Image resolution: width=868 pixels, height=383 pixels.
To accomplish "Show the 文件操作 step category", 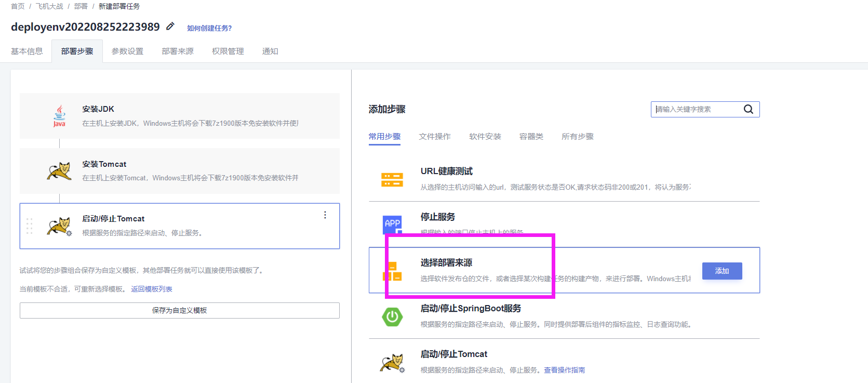I will click(x=435, y=137).
